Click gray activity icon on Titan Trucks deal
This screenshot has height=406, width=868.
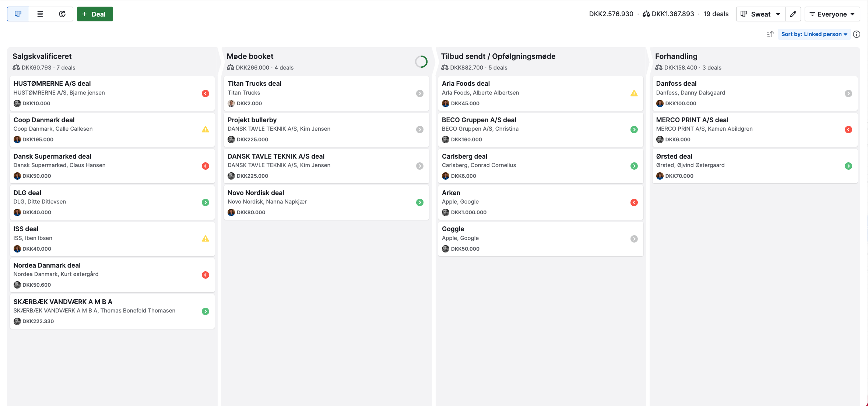[x=420, y=93]
